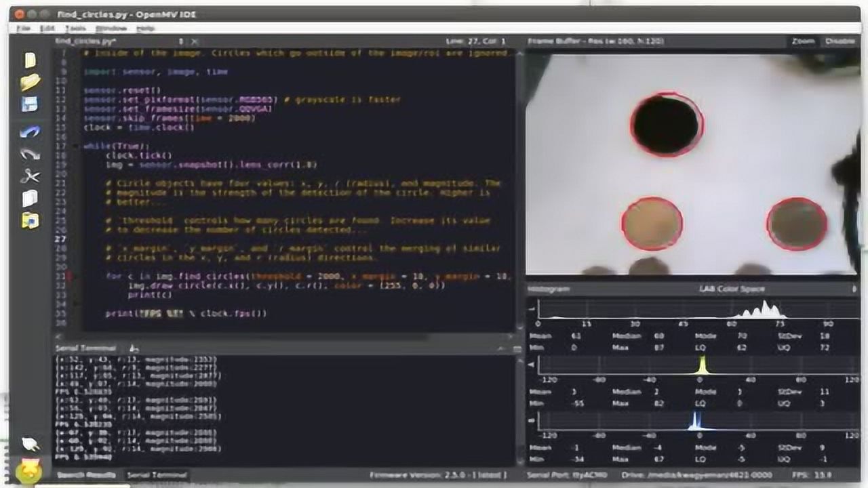
Task: Click the Cut scissors icon
Action: click(x=30, y=176)
